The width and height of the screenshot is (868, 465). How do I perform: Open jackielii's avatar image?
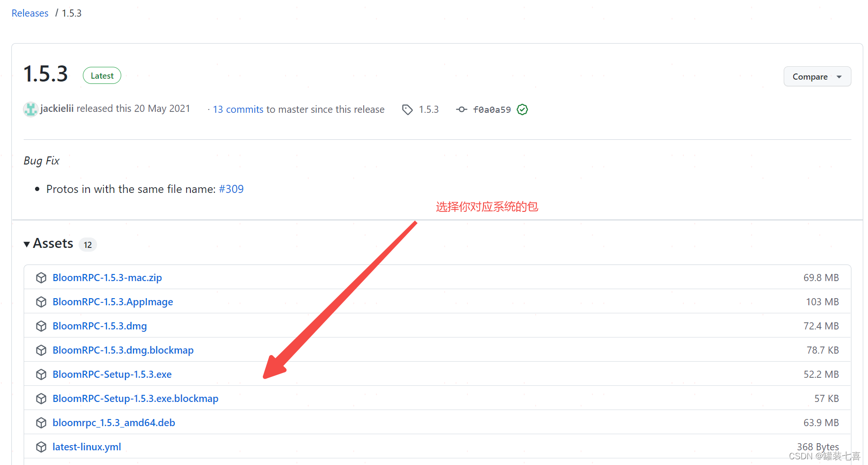[31, 109]
